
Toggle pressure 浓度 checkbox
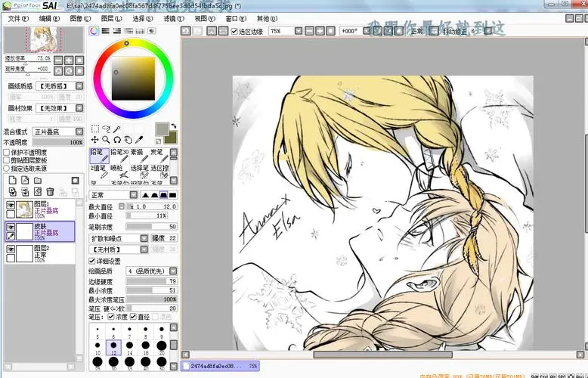pyautogui.click(x=111, y=317)
